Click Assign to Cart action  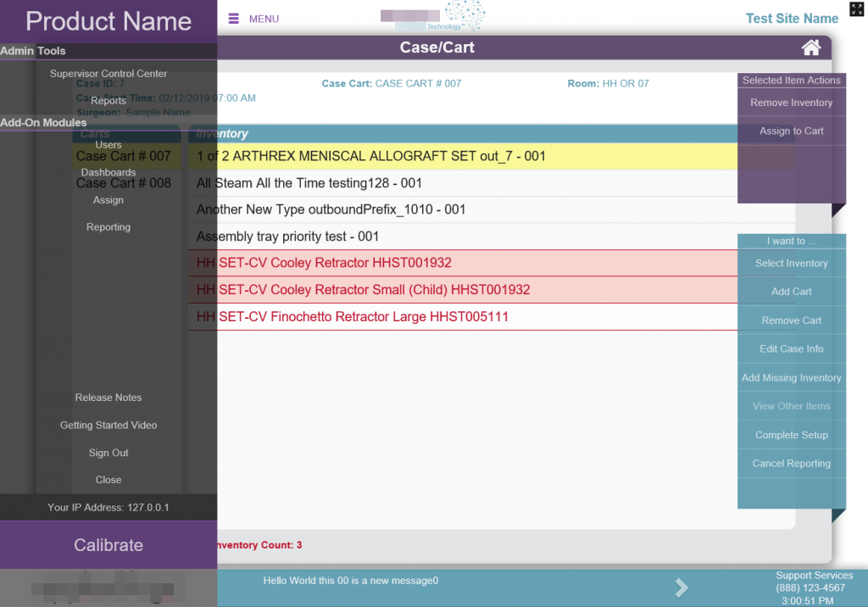pos(791,131)
